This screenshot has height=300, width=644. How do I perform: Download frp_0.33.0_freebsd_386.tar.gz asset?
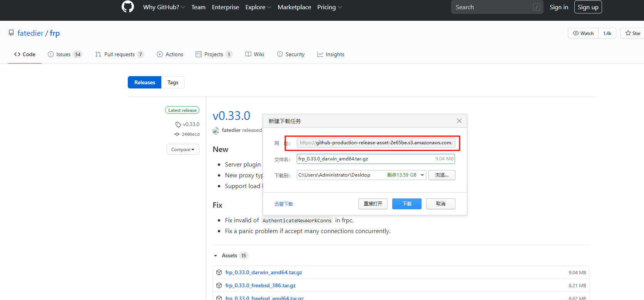coord(261,285)
